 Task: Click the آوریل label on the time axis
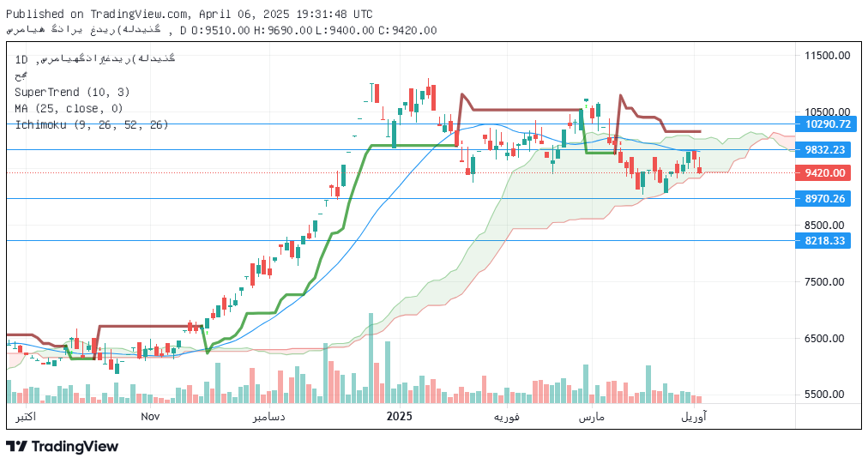click(x=694, y=417)
